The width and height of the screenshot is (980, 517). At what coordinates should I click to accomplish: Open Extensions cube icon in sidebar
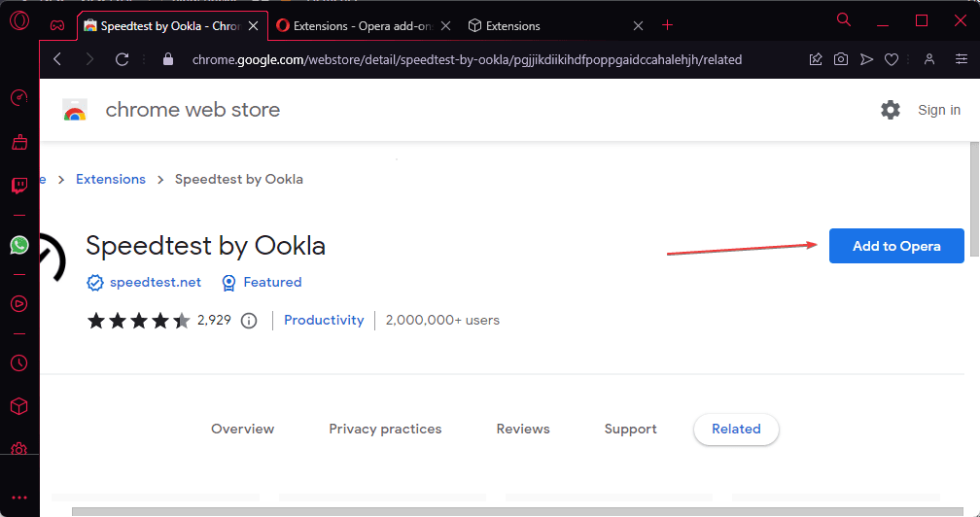click(19, 406)
